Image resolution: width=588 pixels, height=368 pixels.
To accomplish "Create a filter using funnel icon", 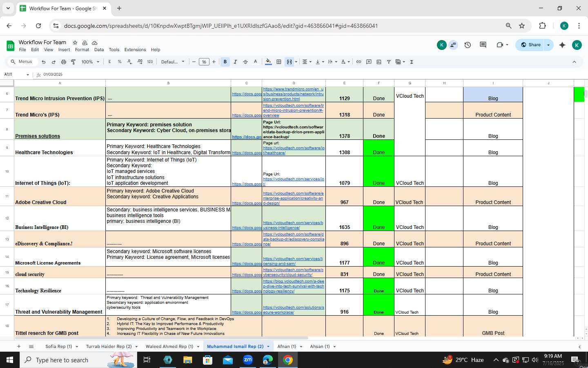I will point(389,62).
